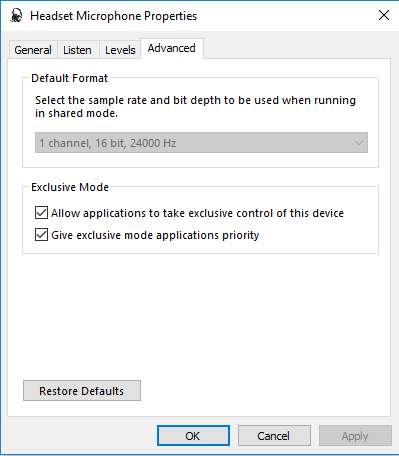Screen dimensions: 399x456
Task: Select the Advanced tab
Action: pyautogui.click(x=172, y=48)
